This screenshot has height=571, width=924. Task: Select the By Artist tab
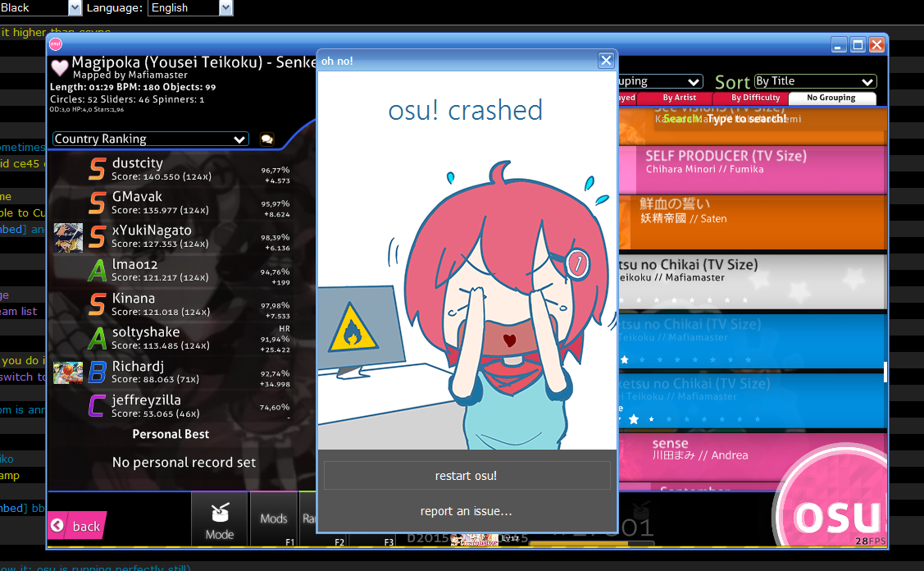coord(679,98)
